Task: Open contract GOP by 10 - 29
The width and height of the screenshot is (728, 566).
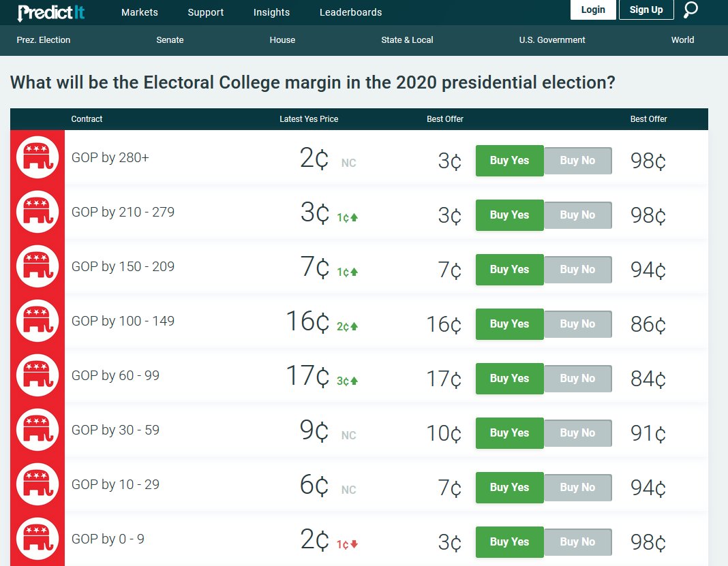Action: pyautogui.click(x=115, y=484)
